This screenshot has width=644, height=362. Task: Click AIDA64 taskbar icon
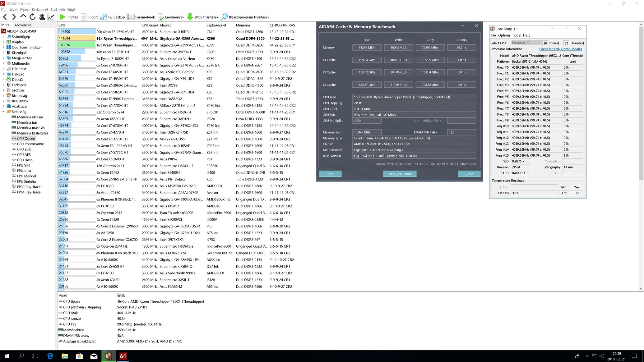(123, 356)
